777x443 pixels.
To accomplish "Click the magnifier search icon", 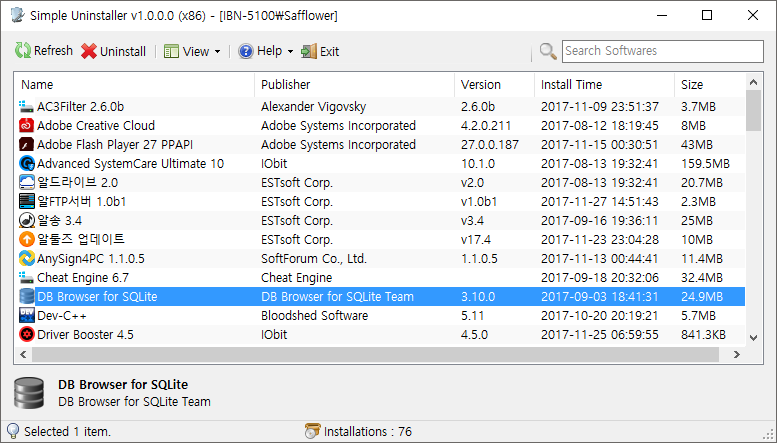I will click(548, 51).
